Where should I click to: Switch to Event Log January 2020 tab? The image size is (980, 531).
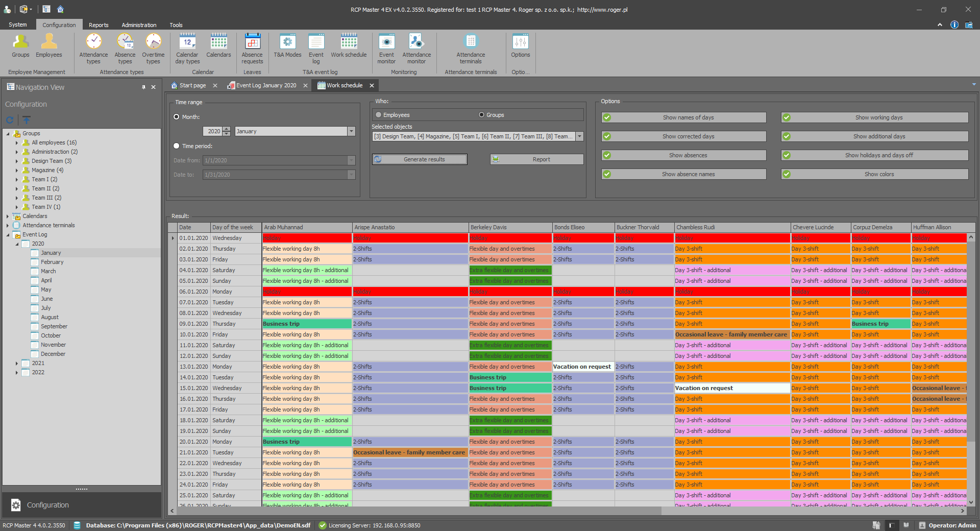pyautogui.click(x=265, y=85)
